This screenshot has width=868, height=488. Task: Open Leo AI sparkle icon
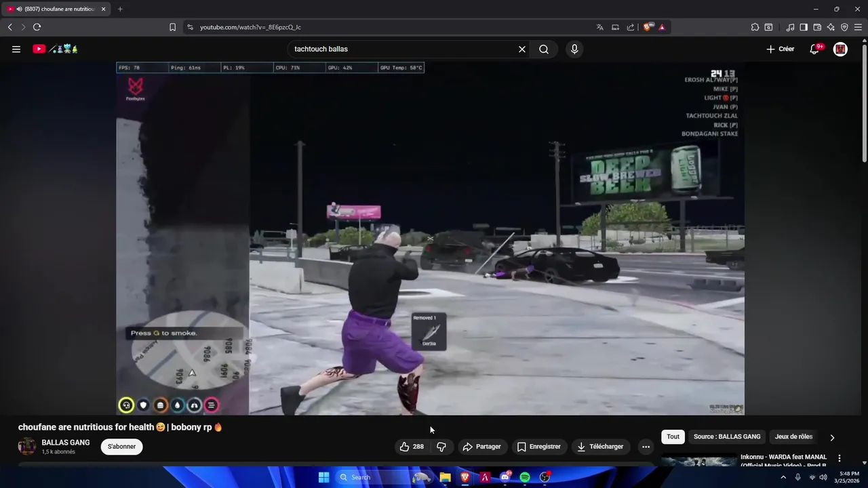(831, 27)
